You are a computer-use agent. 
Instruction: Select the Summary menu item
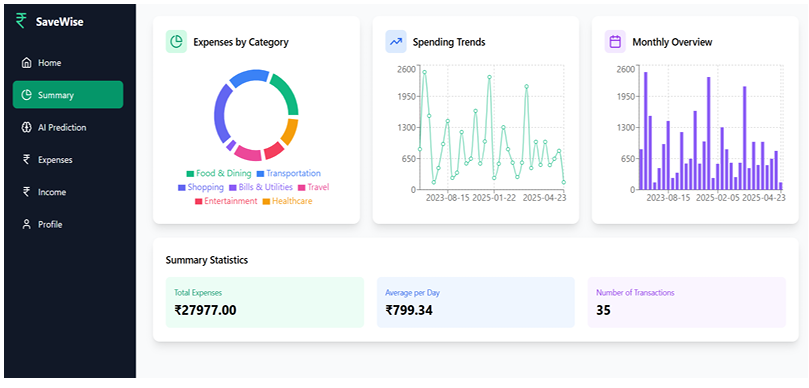[68, 95]
